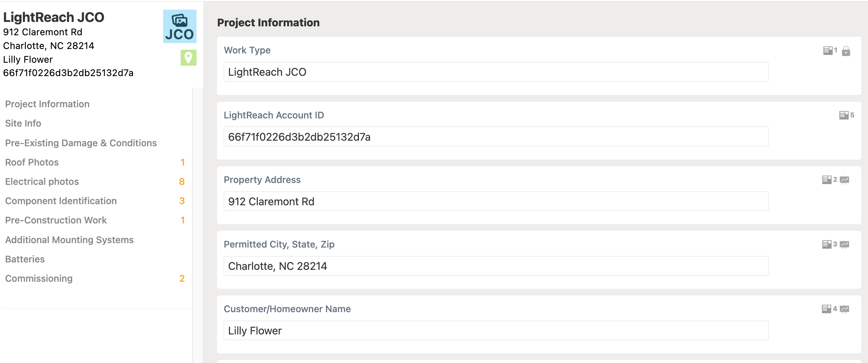Open Pre-Existing Damage & Conditions section
868x363 pixels.
81,143
